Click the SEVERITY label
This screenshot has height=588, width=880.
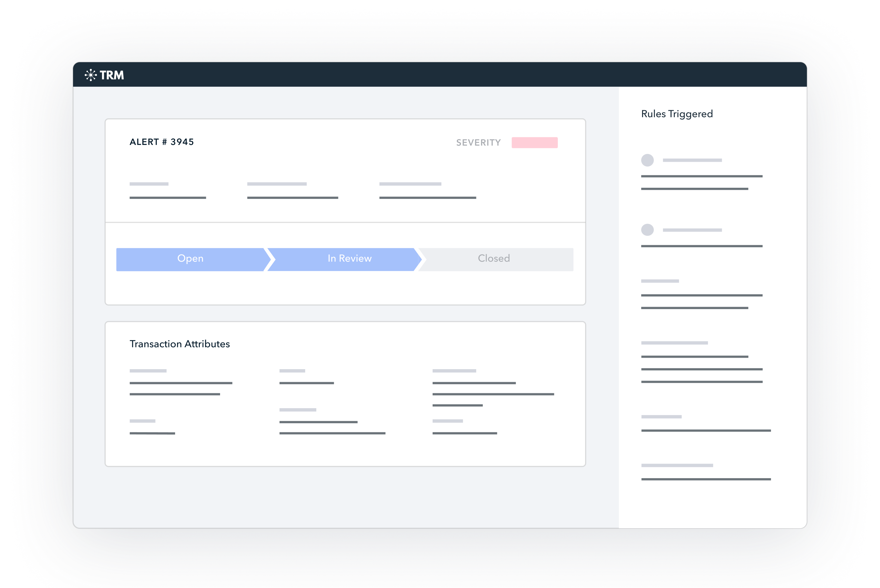click(x=478, y=142)
